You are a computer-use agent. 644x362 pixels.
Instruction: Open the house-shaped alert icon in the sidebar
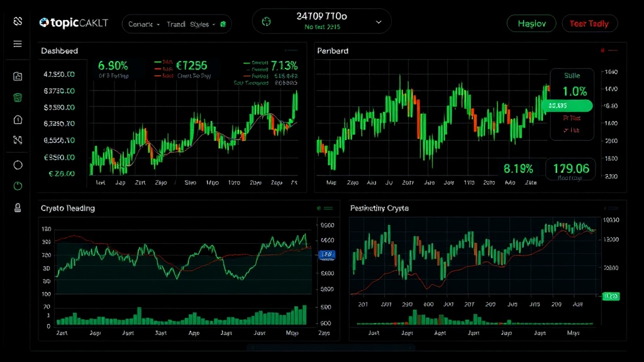(x=18, y=119)
